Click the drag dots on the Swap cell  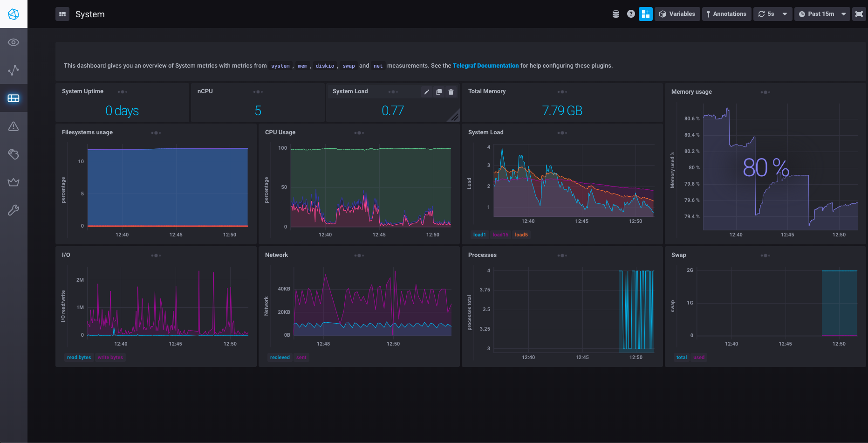click(765, 256)
